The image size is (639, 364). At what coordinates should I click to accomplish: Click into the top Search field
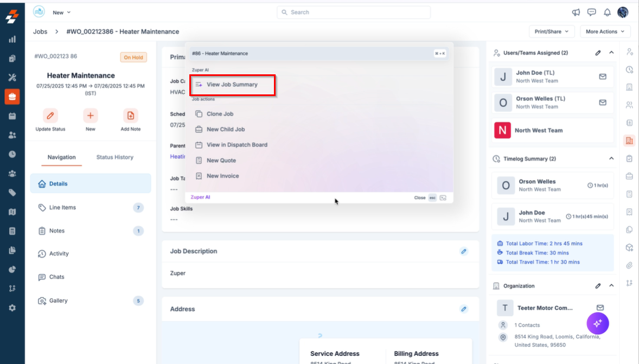[x=353, y=12]
